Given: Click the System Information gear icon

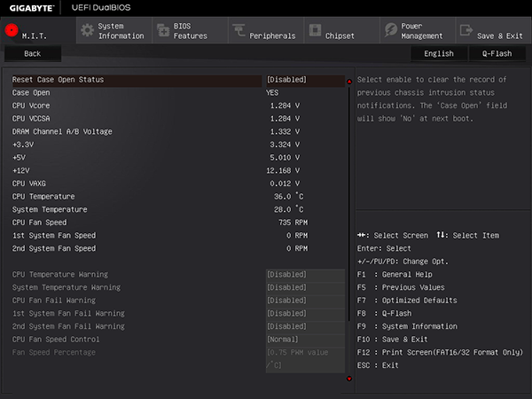Looking at the screenshot, I should click(87, 30).
